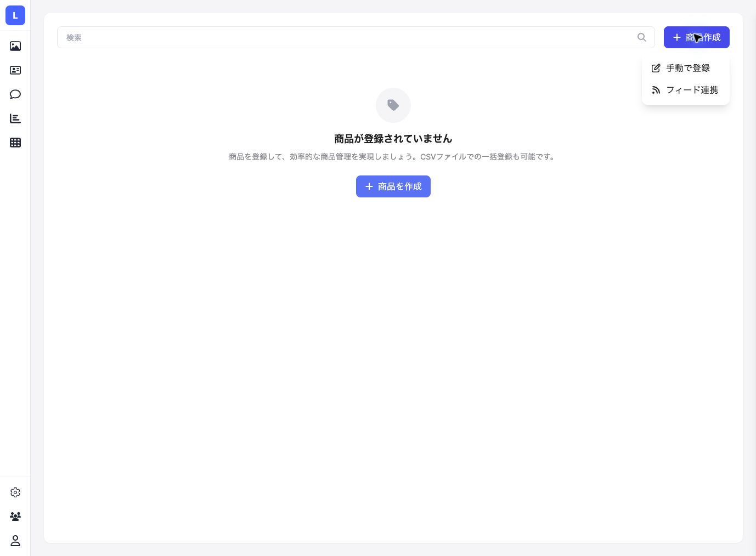This screenshot has height=556, width=756.
Task: Open the image gallery sidebar icon
Action: tap(15, 46)
